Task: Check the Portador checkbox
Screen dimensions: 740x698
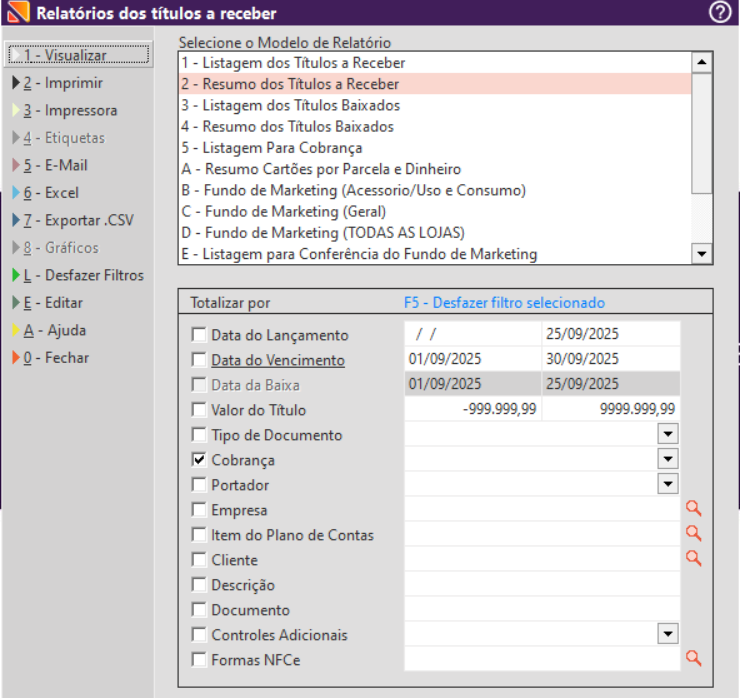Action: 199,485
